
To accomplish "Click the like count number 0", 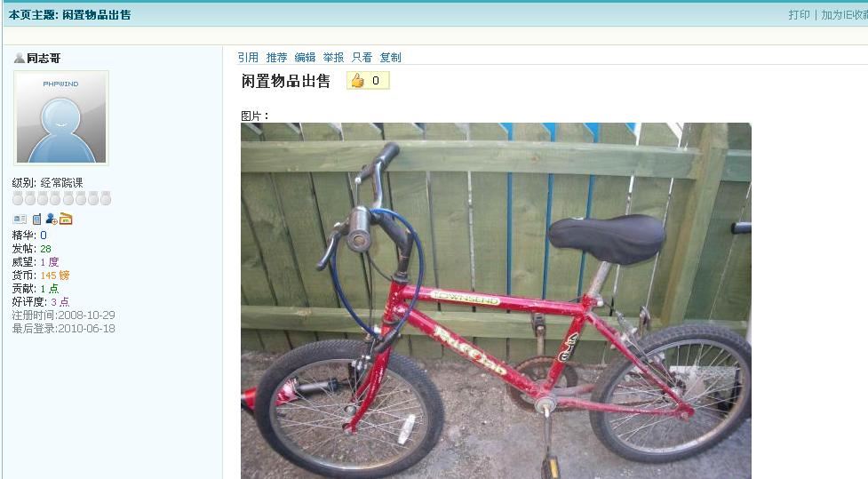I will [x=376, y=81].
